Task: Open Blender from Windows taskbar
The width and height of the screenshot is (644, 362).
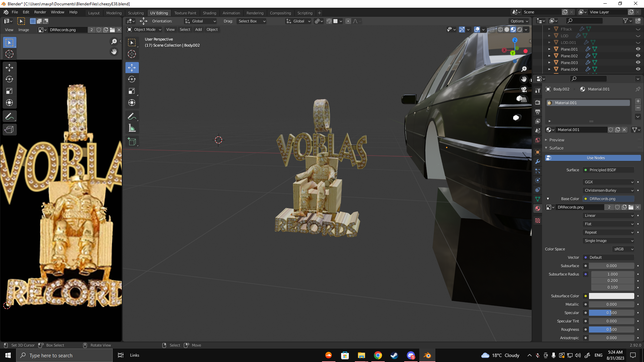Action: tap(427, 355)
